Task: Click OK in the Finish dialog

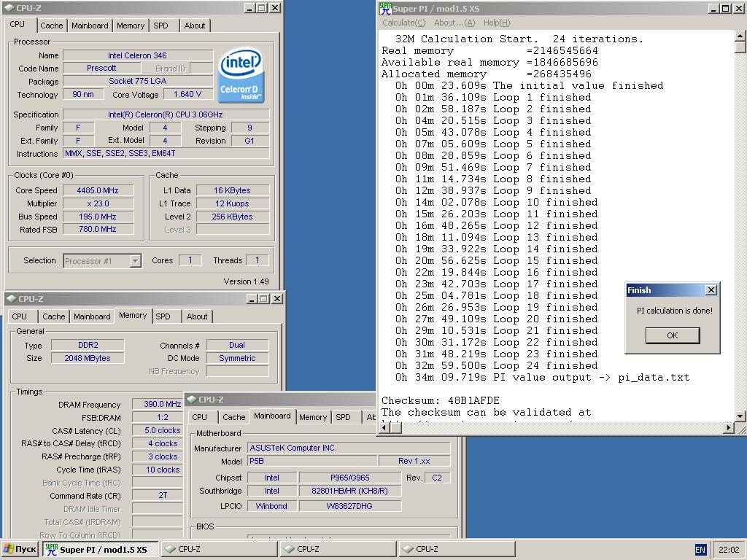Action: [x=672, y=335]
